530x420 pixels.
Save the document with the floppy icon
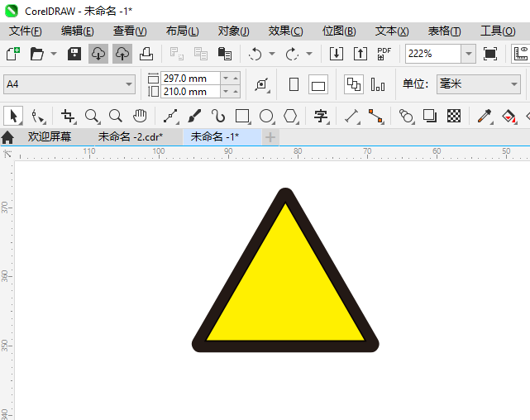click(x=74, y=54)
